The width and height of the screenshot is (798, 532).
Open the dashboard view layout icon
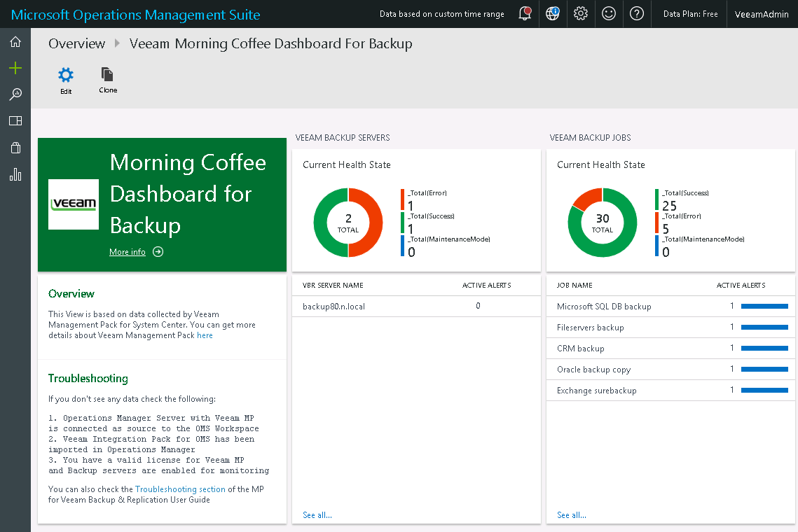[x=15, y=120]
